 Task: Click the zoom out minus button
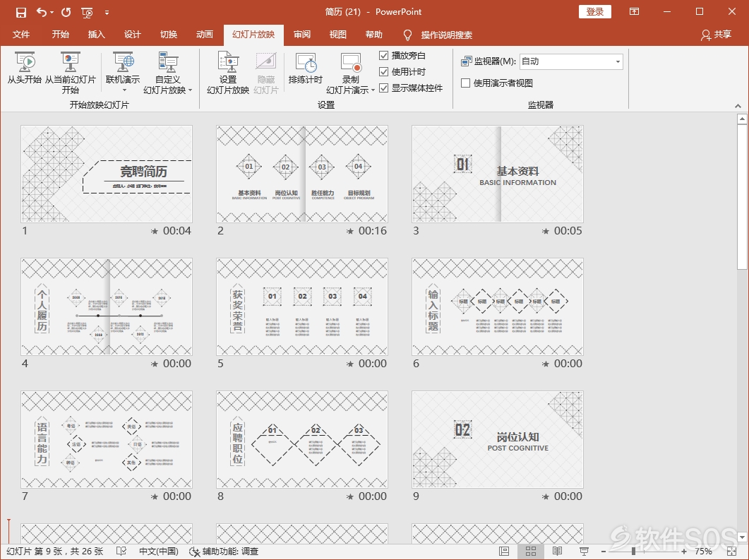[x=604, y=552]
